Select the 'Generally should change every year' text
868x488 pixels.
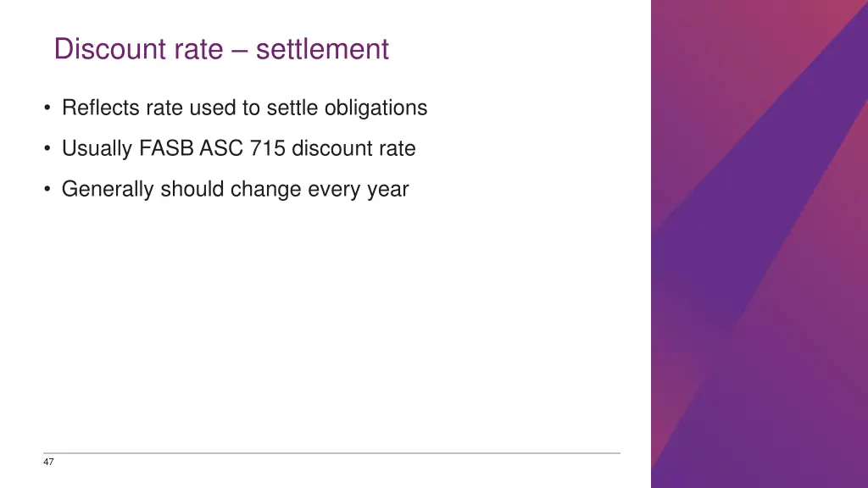[x=235, y=190]
